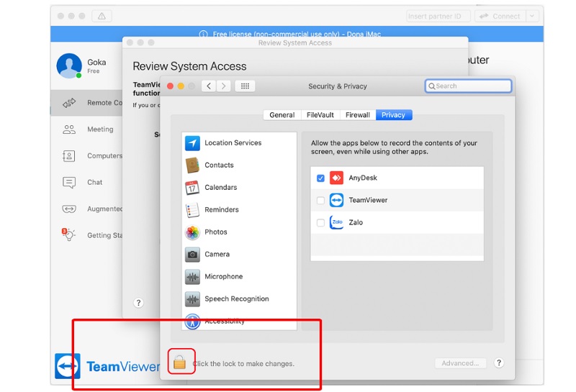Enable Zalo screen recording checkbox
Image resolution: width=576 pixels, height=392 pixels.
pos(320,223)
